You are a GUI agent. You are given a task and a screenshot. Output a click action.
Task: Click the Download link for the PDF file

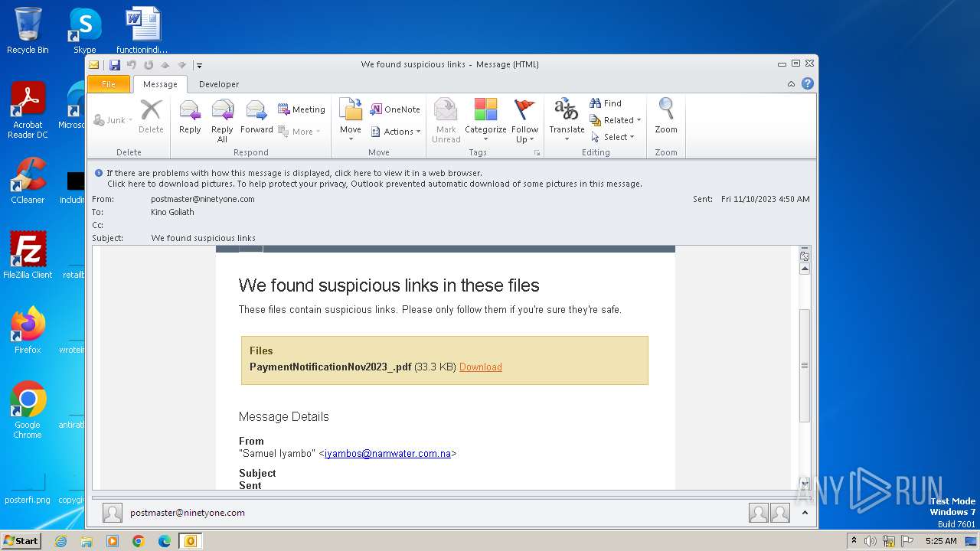click(481, 367)
